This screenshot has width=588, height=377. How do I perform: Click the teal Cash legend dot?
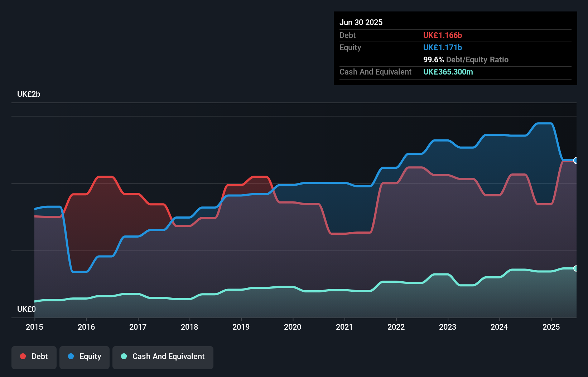124,357
